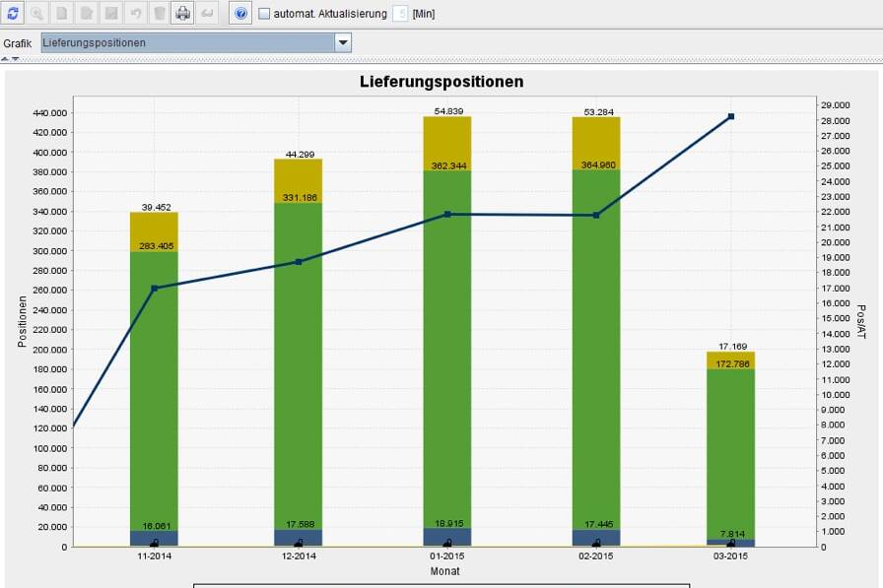Click the update interval minutes field
This screenshot has height=588, width=883.
[400, 14]
